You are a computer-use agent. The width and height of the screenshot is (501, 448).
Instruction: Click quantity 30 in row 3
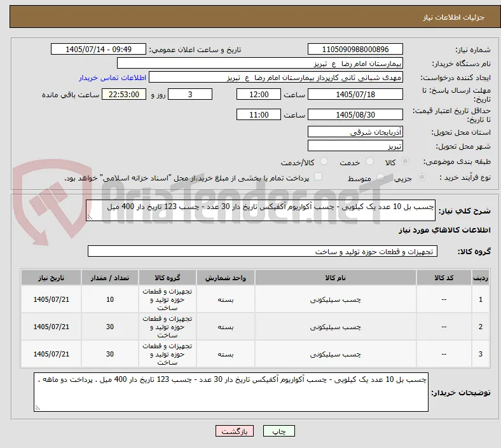[x=110, y=354]
